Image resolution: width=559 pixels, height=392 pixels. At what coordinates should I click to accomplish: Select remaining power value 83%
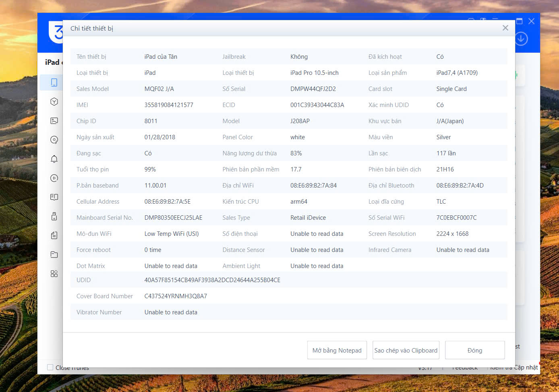pyautogui.click(x=296, y=153)
